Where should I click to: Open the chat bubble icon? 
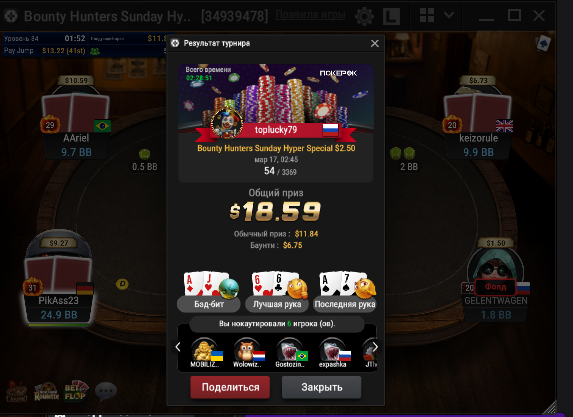click(x=106, y=391)
